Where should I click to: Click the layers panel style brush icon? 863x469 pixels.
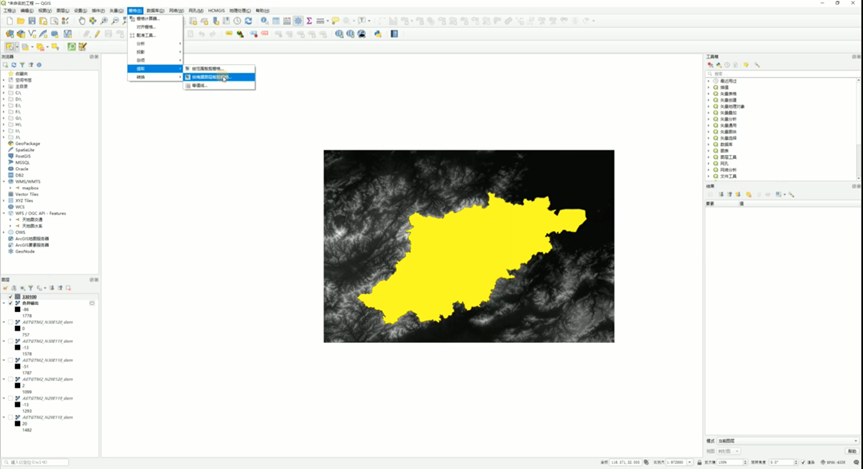coord(6,288)
